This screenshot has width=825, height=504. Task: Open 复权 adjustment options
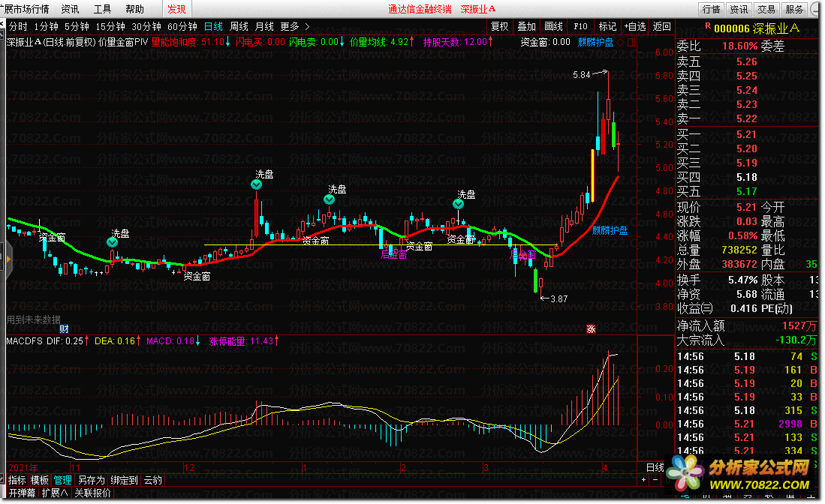(499, 26)
